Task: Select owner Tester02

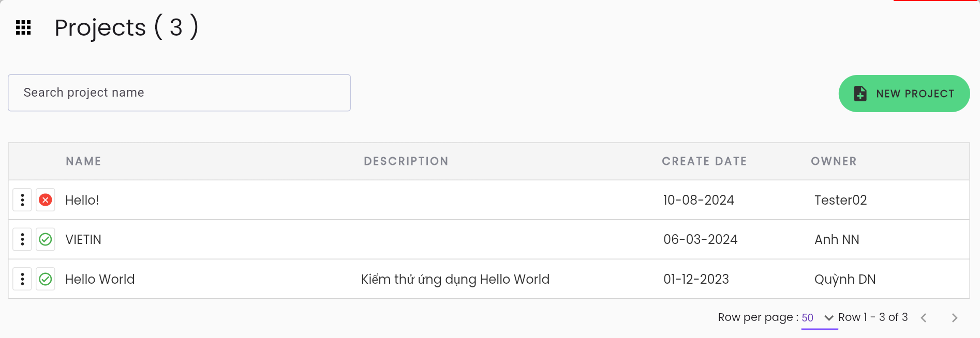Action: coord(840,200)
